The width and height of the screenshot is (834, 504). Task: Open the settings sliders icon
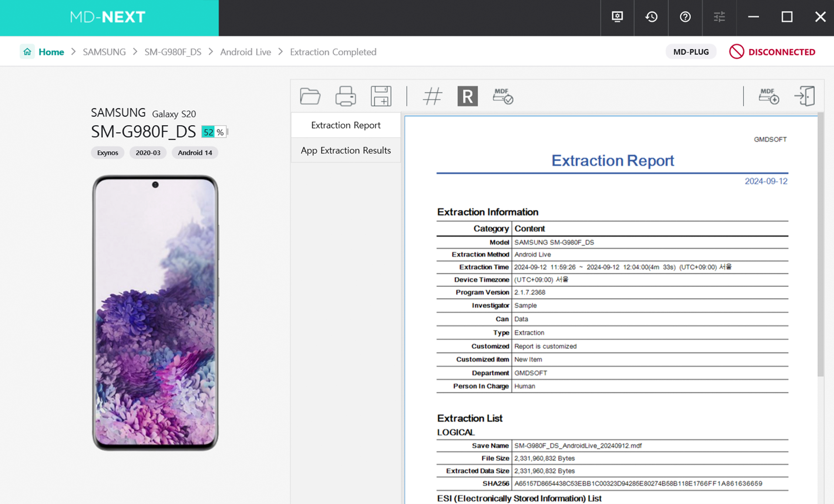(x=719, y=17)
